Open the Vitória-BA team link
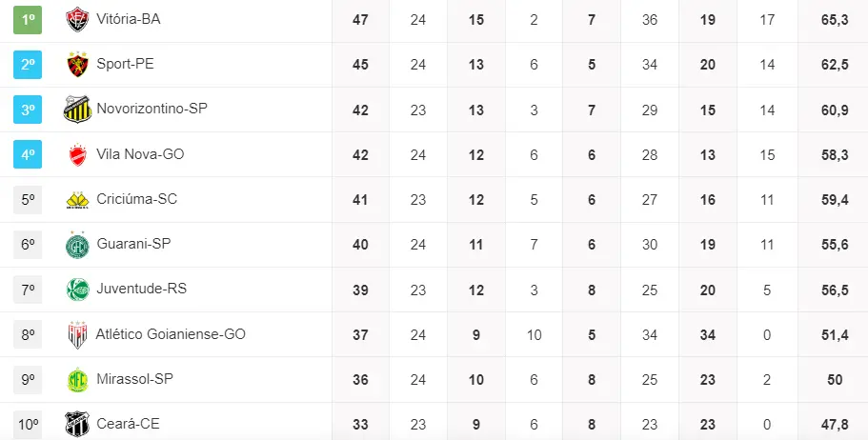Screen dimensions: 868x440 click(128, 19)
